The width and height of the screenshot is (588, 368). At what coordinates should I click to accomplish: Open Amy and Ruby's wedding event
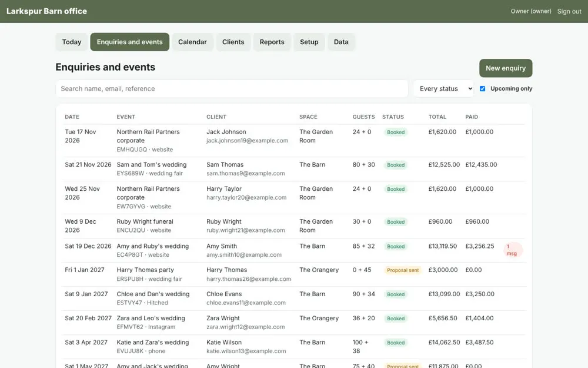pos(153,246)
